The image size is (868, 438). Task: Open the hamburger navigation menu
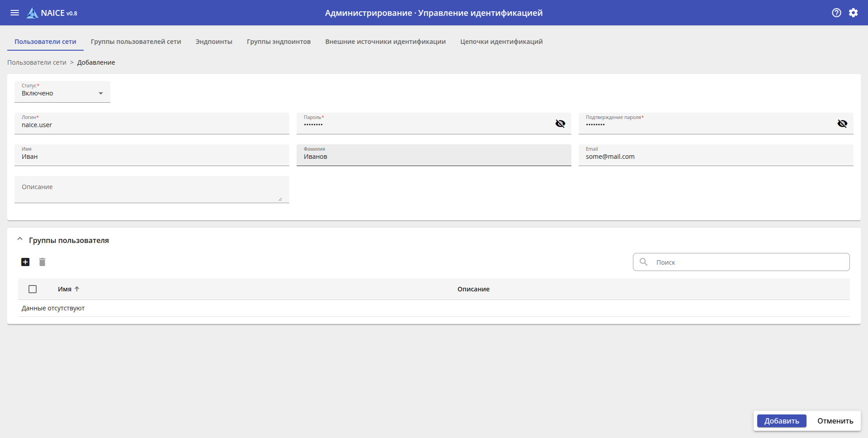pyautogui.click(x=14, y=13)
